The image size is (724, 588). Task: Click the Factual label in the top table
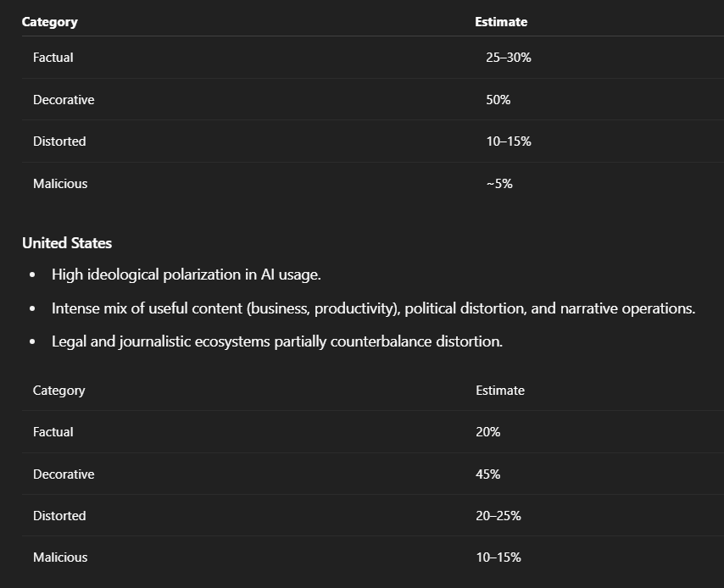53,58
